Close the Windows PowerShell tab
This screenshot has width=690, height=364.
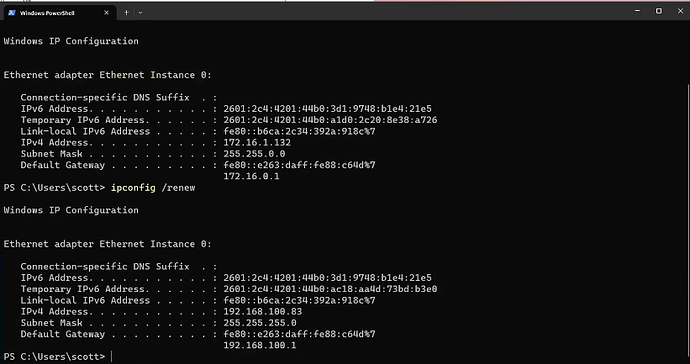106,13
